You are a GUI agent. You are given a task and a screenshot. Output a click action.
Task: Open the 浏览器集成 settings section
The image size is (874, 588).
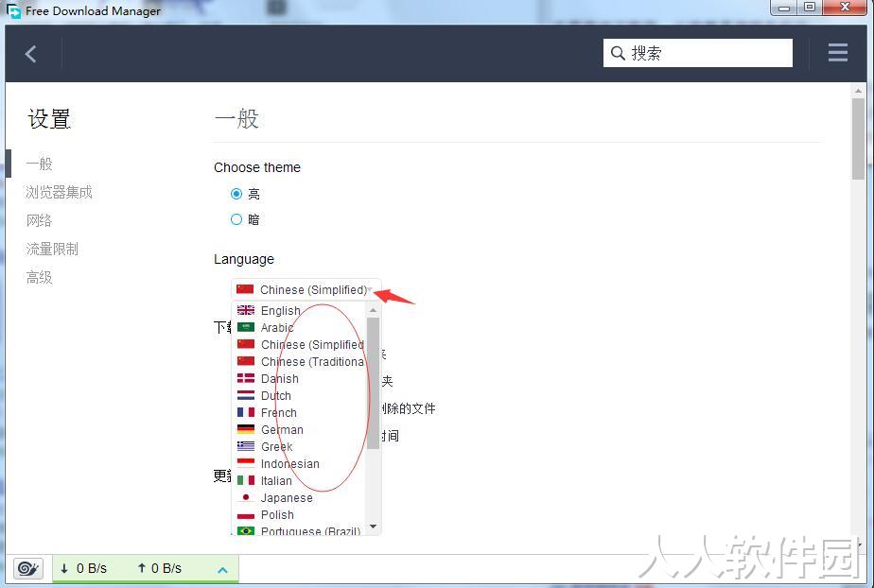[59, 192]
